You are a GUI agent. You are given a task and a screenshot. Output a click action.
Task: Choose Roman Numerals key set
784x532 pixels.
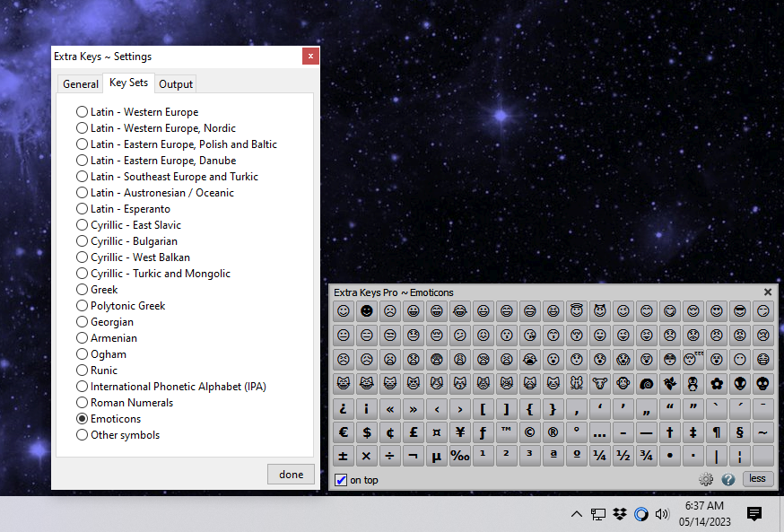(x=125, y=403)
